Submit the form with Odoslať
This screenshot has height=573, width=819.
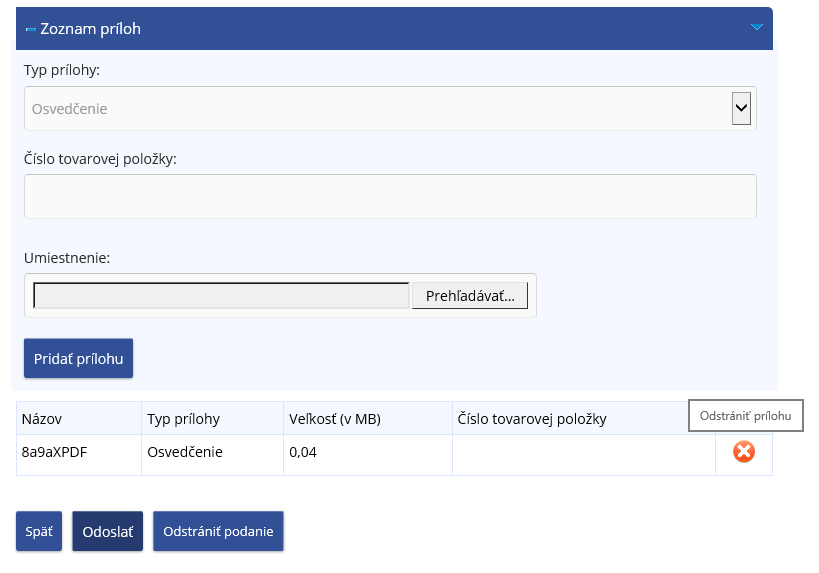coord(108,531)
